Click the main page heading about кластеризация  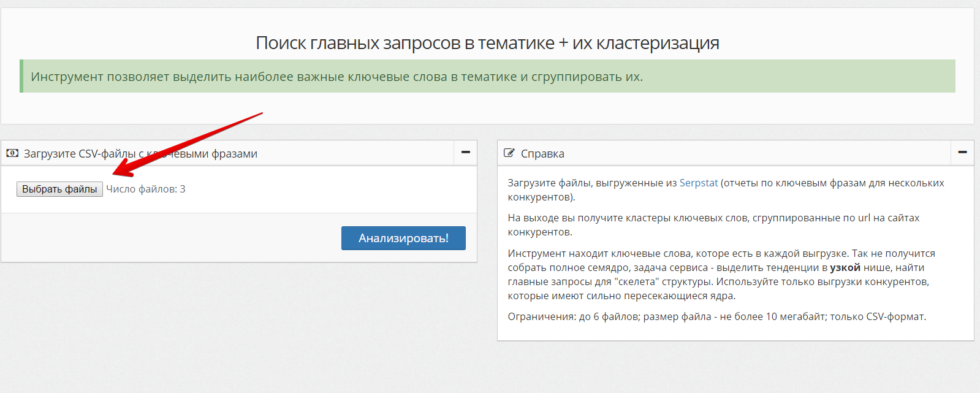click(487, 43)
